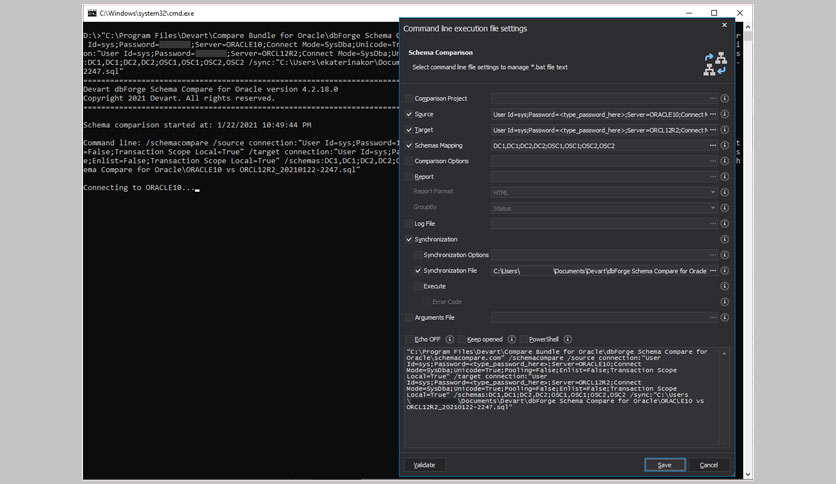Enable the Execute checkbox
This screenshot has width=836, height=484.
418,286
